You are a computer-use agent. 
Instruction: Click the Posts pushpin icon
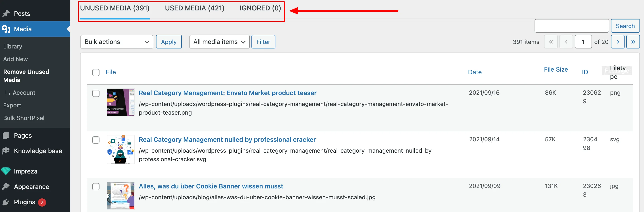point(6,14)
